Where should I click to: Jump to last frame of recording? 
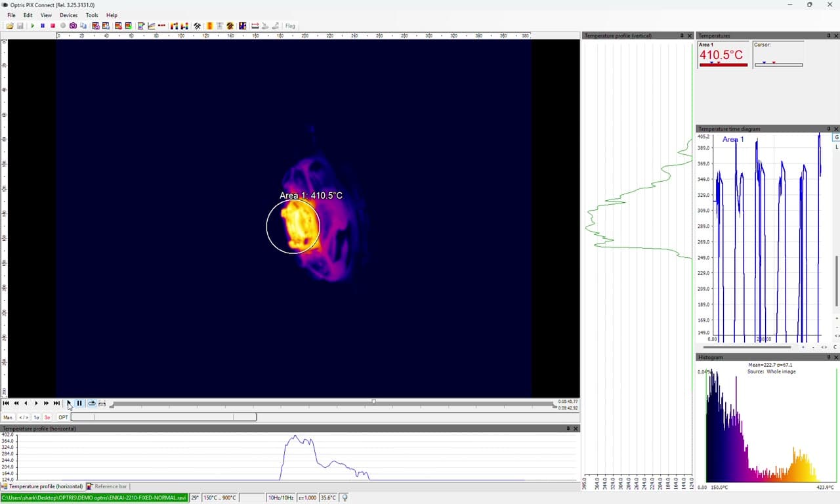[x=56, y=404]
